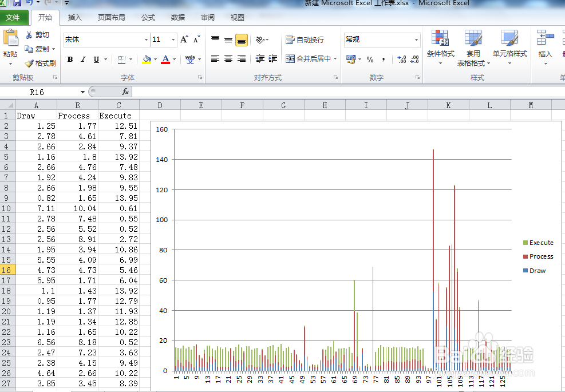The image size is (565, 392).
Task: Toggle underline formatting
Action: [96, 60]
